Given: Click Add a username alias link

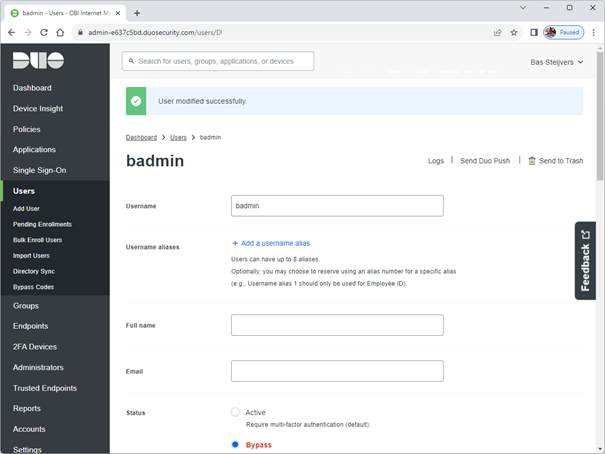Looking at the screenshot, I should (275, 243).
